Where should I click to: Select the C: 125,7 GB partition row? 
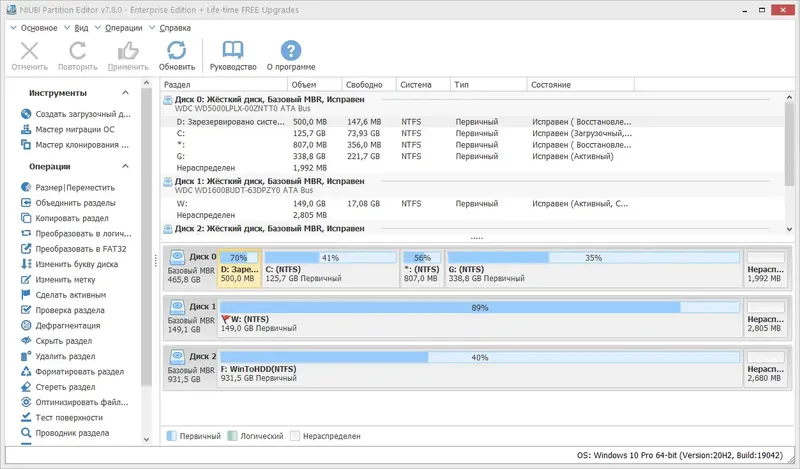pos(473,133)
